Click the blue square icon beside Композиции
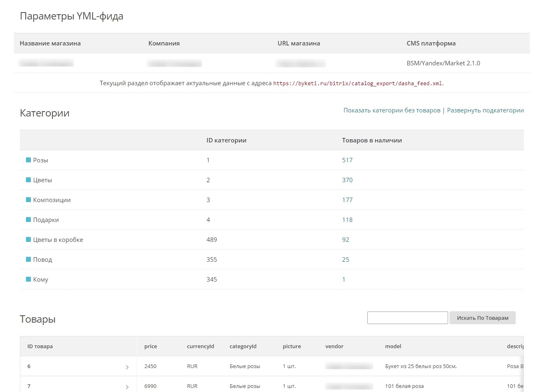Screen dimensions: 549x392 tap(28, 200)
